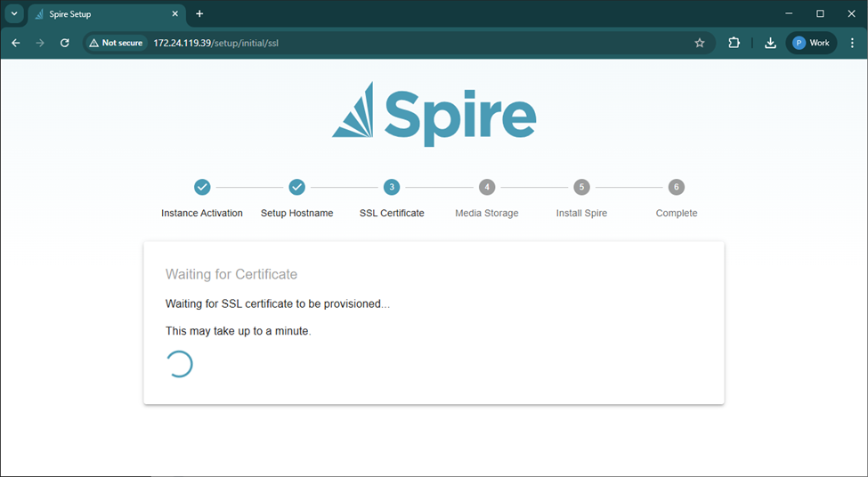Open the Work profile menu
This screenshot has width=868, height=477.
811,43
